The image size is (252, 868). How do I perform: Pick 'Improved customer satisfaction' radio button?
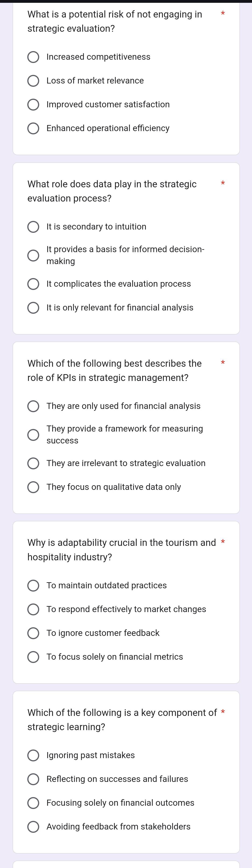point(33,105)
